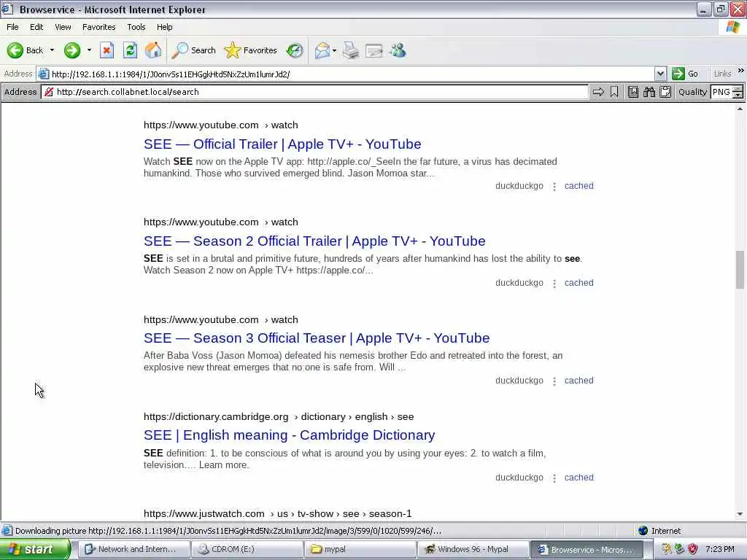Click the scrollbar down arrow
The width and height of the screenshot is (747, 560).
[x=740, y=514]
